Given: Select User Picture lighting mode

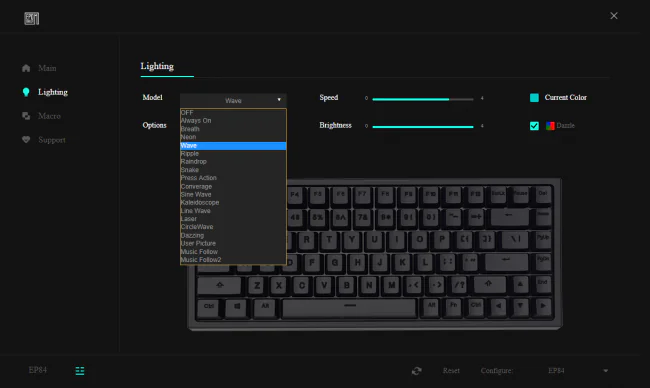Looking at the screenshot, I should pos(233,243).
